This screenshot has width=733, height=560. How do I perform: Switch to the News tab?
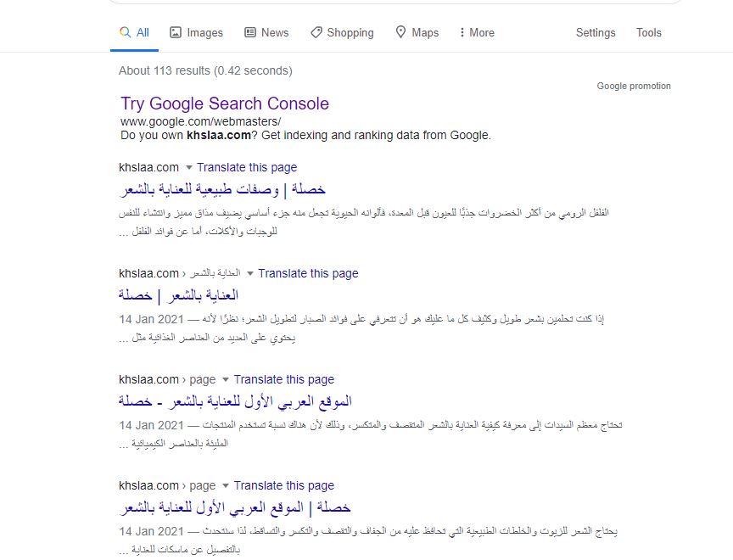point(275,32)
